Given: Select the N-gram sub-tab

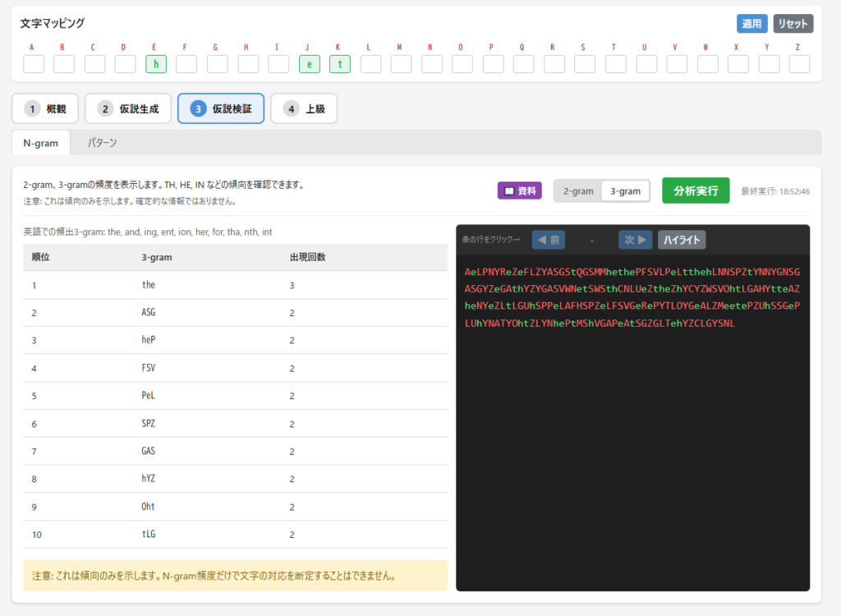Looking at the screenshot, I should 40,143.
